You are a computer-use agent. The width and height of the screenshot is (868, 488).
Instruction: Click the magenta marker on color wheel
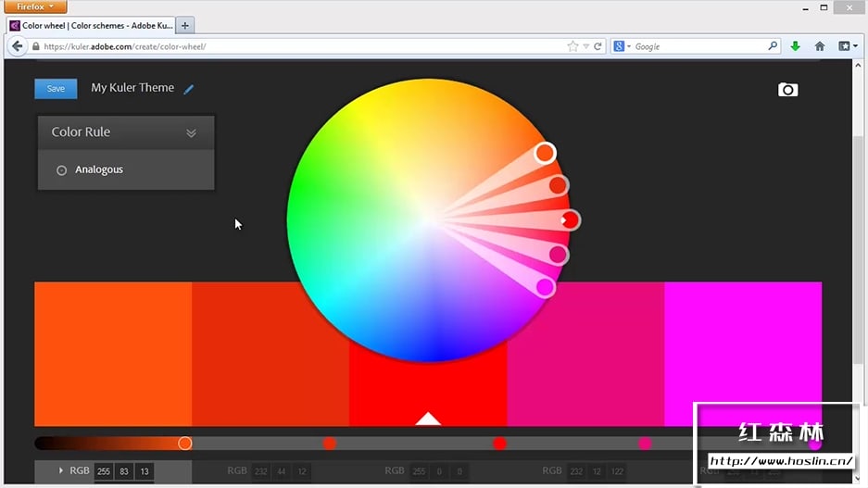tap(546, 287)
